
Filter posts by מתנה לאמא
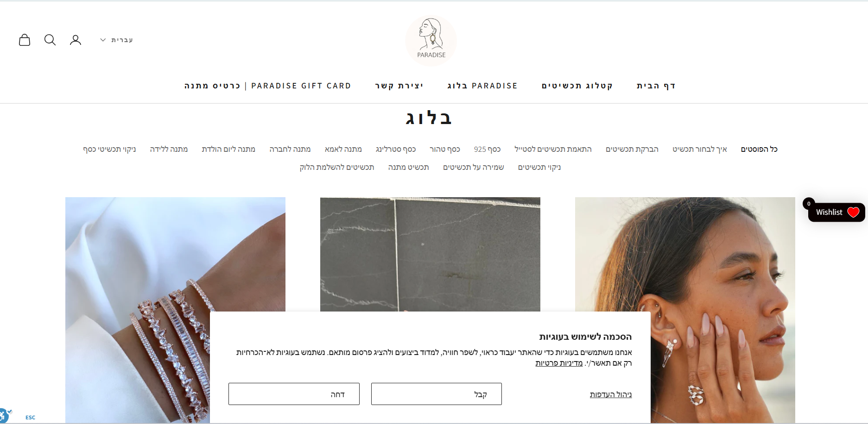pyautogui.click(x=343, y=149)
